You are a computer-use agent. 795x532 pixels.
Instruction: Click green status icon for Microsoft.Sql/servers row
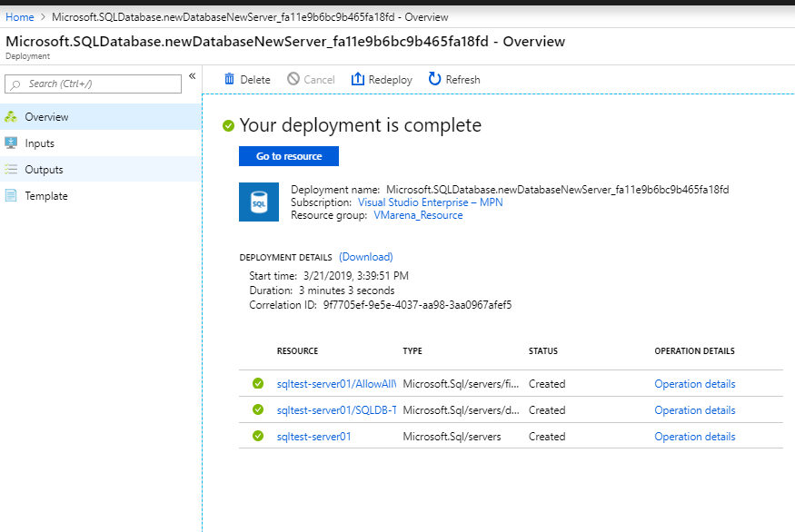tap(257, 436)
